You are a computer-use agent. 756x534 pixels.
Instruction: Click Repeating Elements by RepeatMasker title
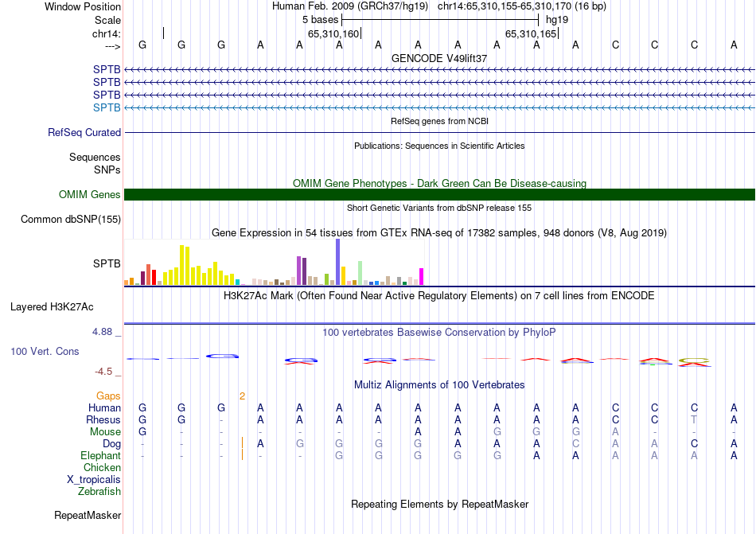440,504
